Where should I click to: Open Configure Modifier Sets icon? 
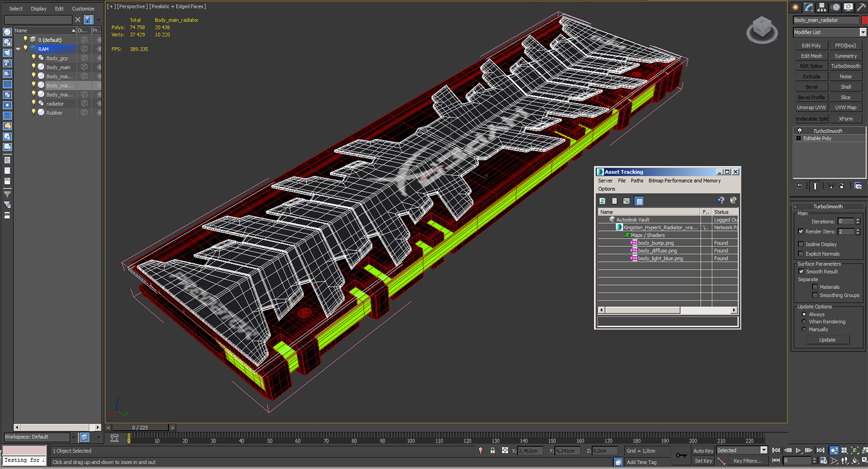[858, 186]
